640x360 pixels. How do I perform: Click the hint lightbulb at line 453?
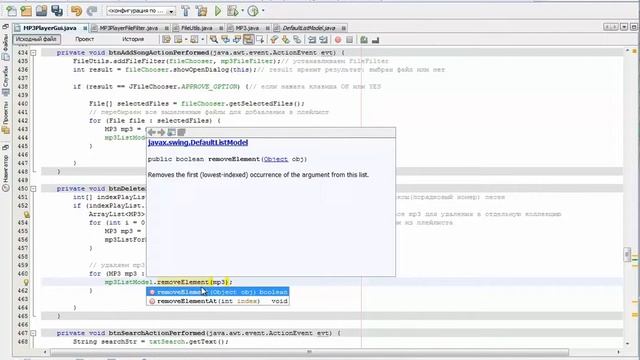tap(26, 214)
